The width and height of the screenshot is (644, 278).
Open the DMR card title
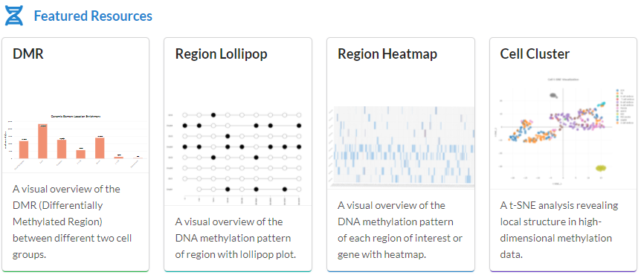28,54
